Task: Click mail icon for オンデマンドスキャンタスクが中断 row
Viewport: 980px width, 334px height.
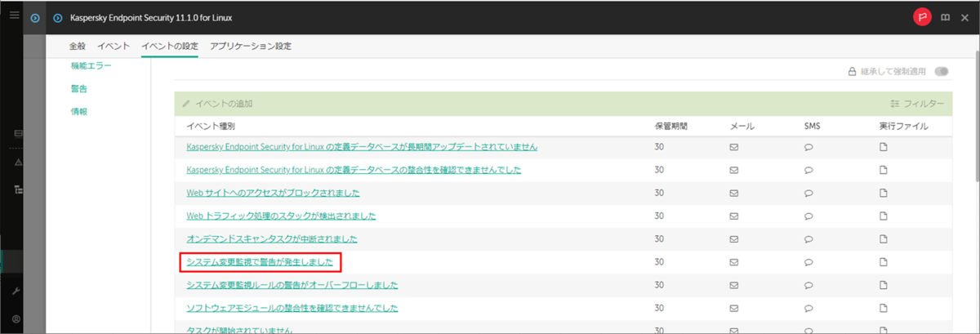Action: (x=733, y=239)
